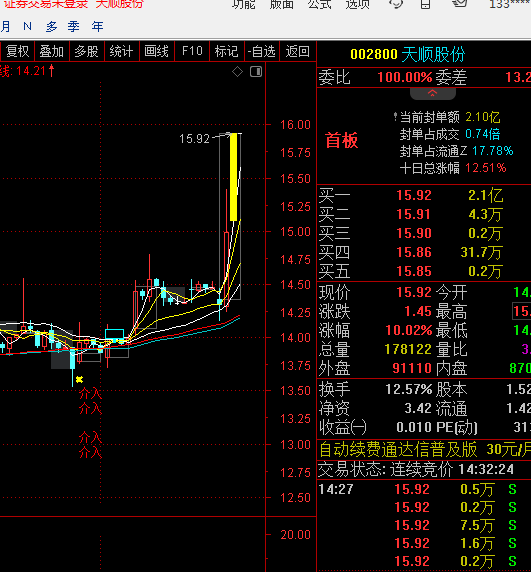The height and width of the screenshot is (572, 531).
Task: Click the 外盘 91110 value
Action: (412, 368)
